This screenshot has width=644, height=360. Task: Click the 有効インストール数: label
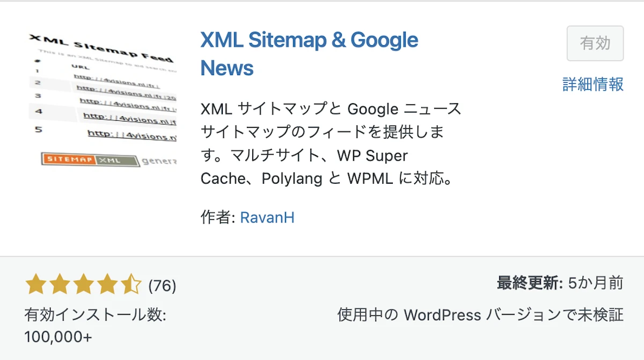click(96, 314)
